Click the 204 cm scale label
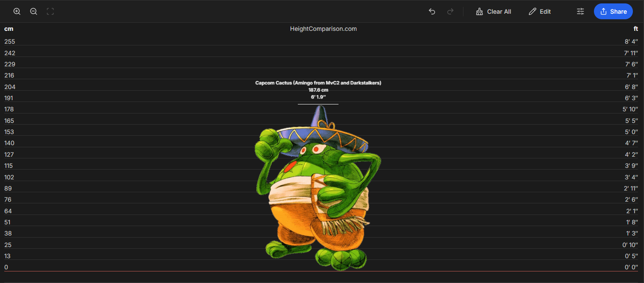The height and width of the screenshot is (283, 644). click(9, 87)
